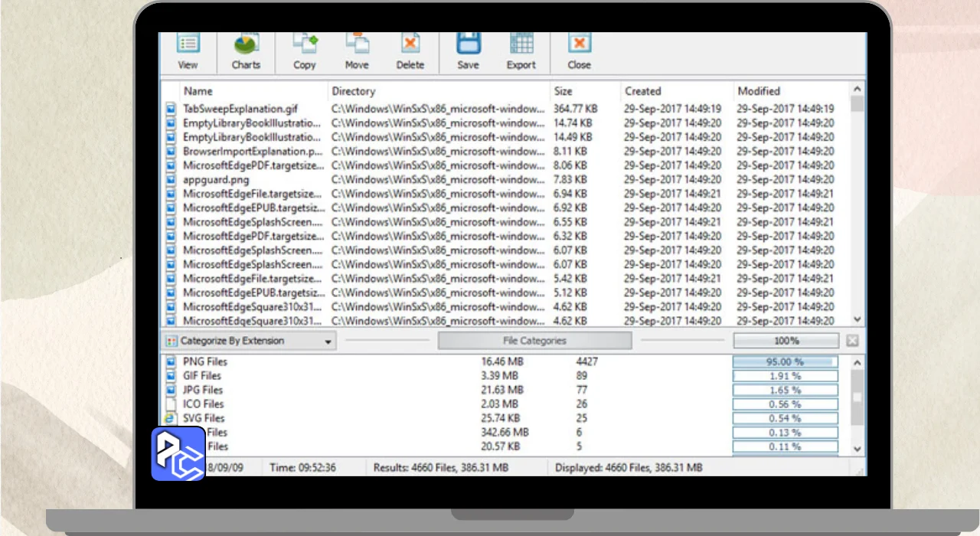Click the Delete toolbar icon
The height and width of the screenshot is (536, 980).
(x=410, y=51)
